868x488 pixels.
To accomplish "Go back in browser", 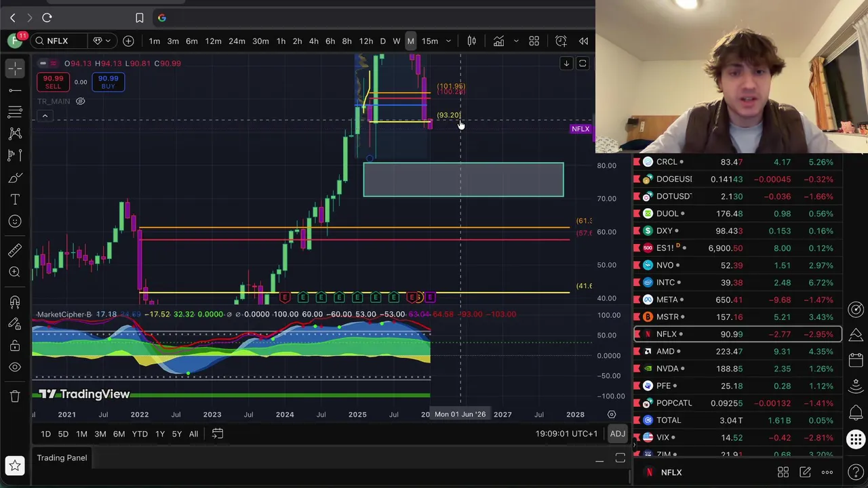I will [x=12, y=18].
